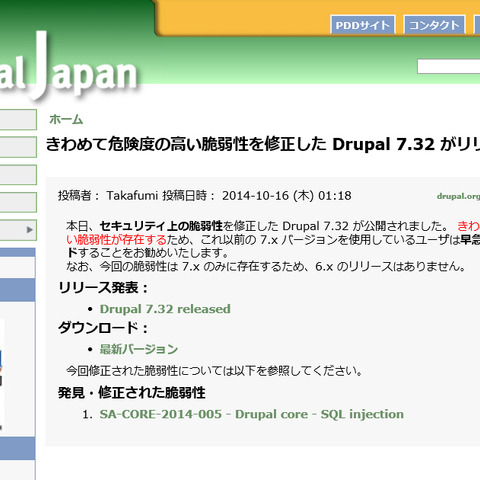Click sentence 今回修正された脆弱性については以下を参照してください

pos(214,371)
